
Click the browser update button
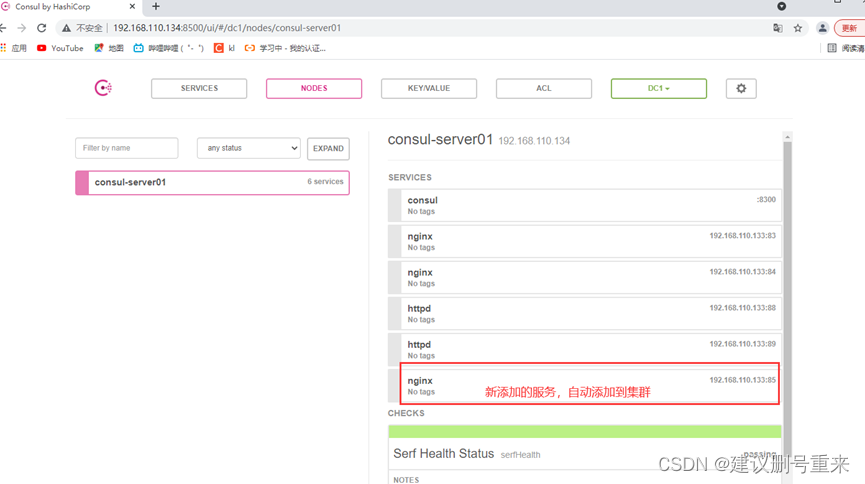point(849,28)
